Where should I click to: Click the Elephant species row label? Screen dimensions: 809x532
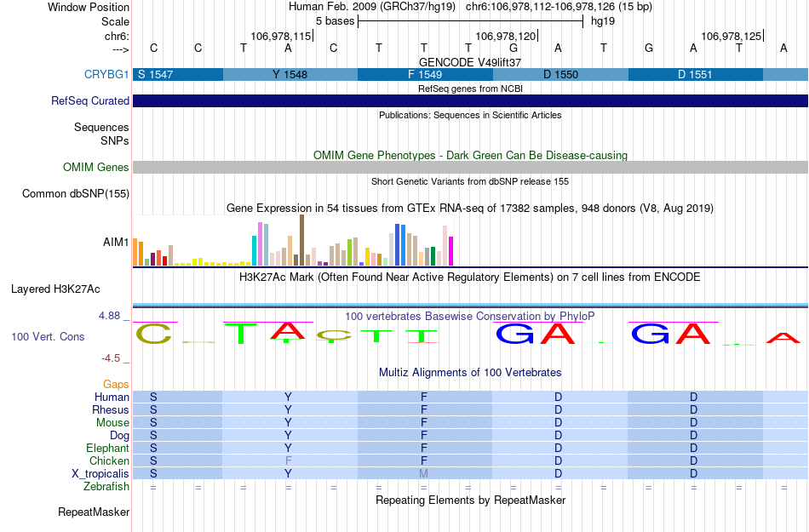pyautogui.click(x=107, y=448)
